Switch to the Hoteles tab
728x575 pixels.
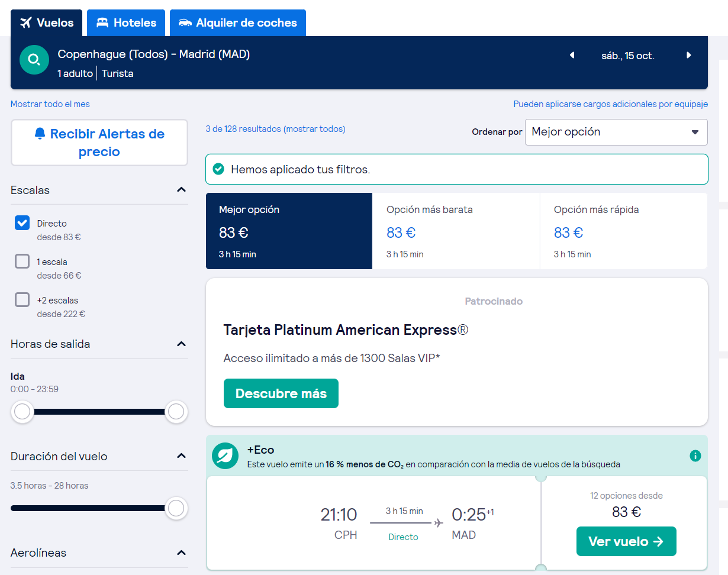[126, 23]
